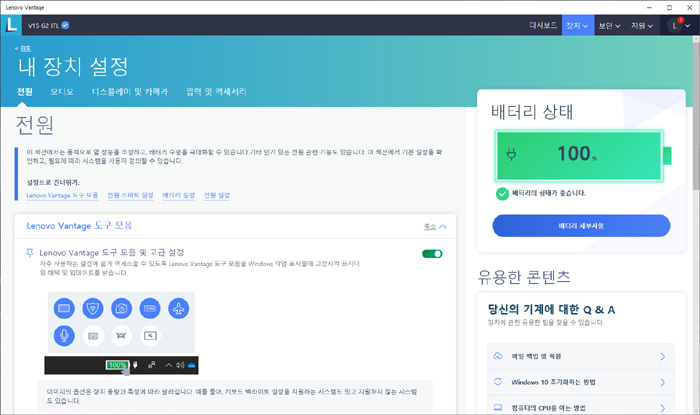Open the 장치 dropdown menu
The height and width of the screenshot is (415, 700).
577,25
